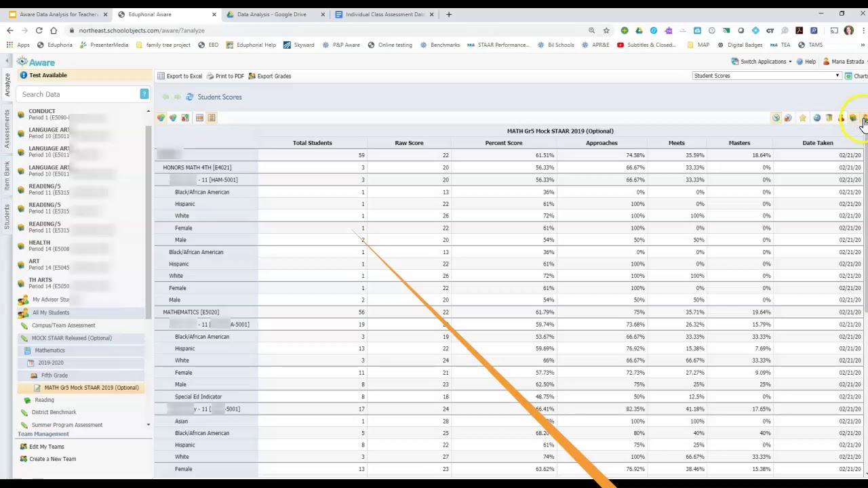Screen dimensions: 868x488
Task: Click the column layout icon next to grid icon
Action: pyautogui.click(x=212, y=118)
